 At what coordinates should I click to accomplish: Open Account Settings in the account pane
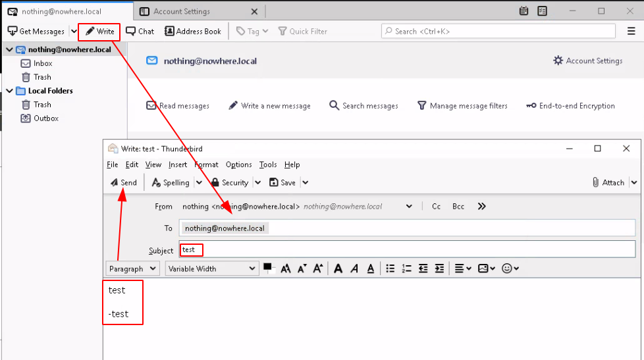[x=588, y=61]
